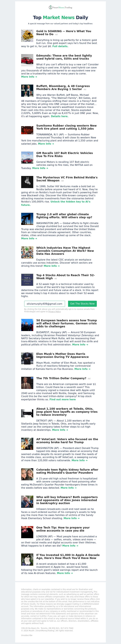This screenshot has width=121, height=644.
Task: Open 'Full details.' link in gold article
Action: [x=60, y=46]
